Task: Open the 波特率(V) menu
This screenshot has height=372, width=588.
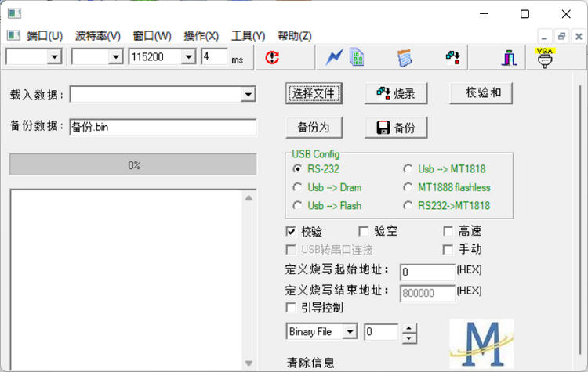Action: point(98,36)
